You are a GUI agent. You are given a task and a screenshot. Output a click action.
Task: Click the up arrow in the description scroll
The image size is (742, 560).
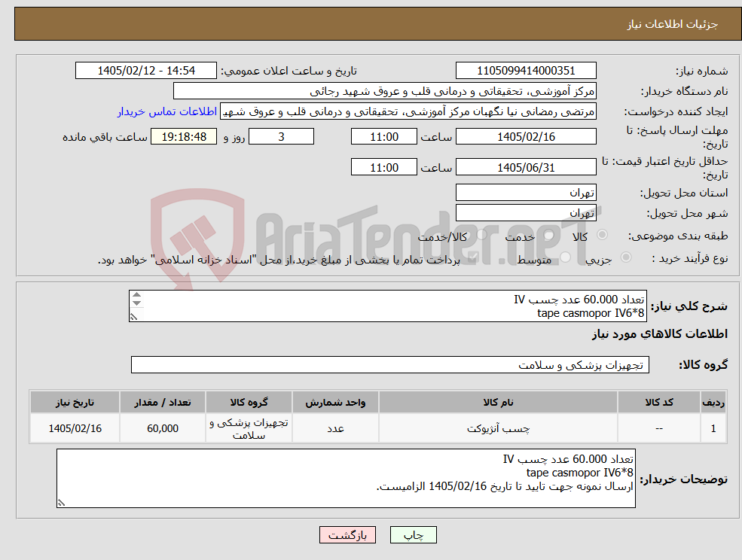pyautogui.click(x=137, y=295)
